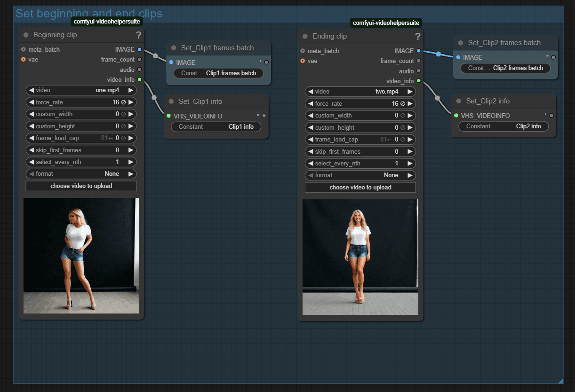Edit the Clip1 info constant field
This screenshot has height=392, width=575.
click(216, 127)
